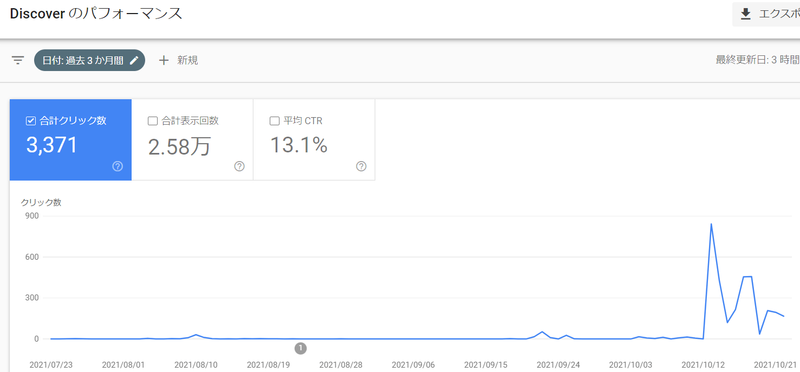The height and width of the screenshot is (372, 800).
Task: Select the 合計クリック数 3,371 card
Action: 70,140
